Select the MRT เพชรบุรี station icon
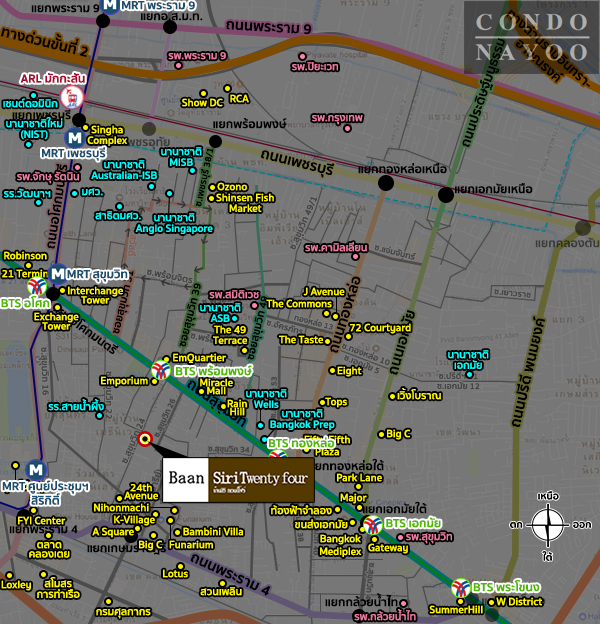Screen dimensions: 600x624 (74, 138)
